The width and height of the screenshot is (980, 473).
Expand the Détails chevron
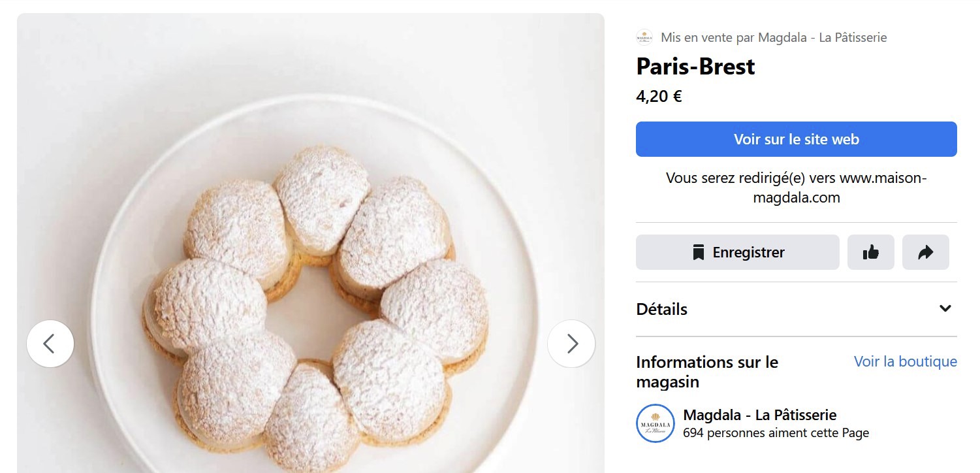coord(945,308)
